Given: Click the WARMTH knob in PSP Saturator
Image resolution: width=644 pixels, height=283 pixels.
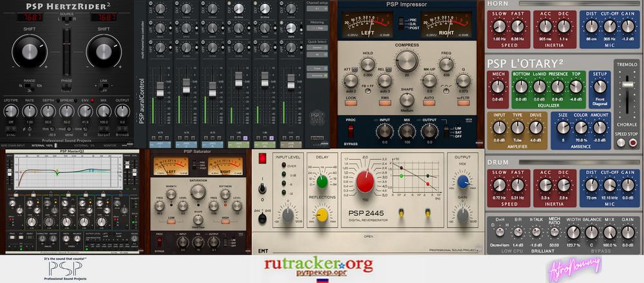Looking at the screenshot, I should click(171, 194).
